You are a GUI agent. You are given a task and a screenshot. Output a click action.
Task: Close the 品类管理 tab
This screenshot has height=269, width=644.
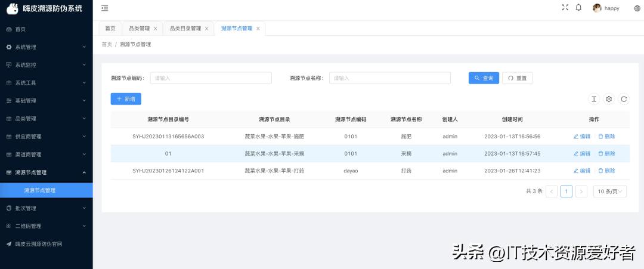[x=156, y=29]
